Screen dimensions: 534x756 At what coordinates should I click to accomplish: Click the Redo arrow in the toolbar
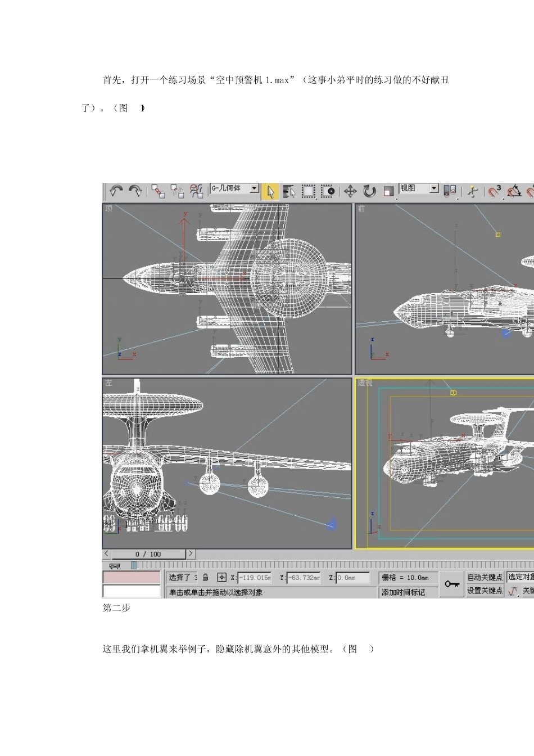[135, 191]
